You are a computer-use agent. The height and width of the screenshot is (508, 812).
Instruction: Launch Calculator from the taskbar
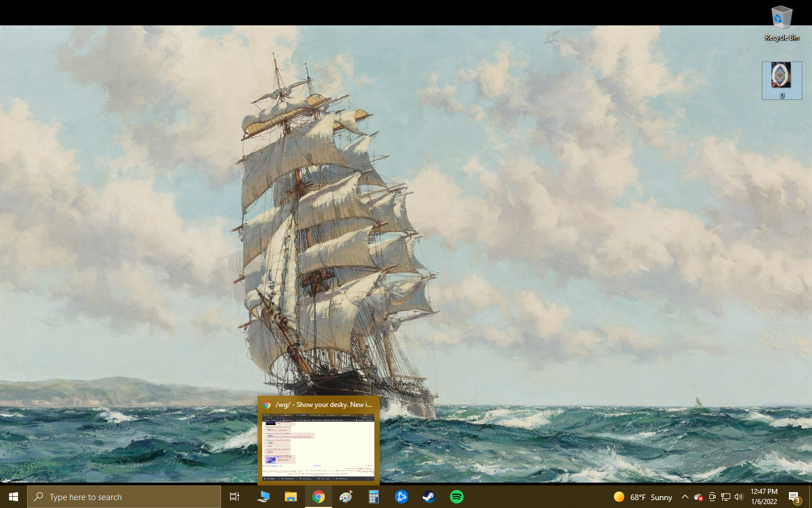tap(373, 497)
